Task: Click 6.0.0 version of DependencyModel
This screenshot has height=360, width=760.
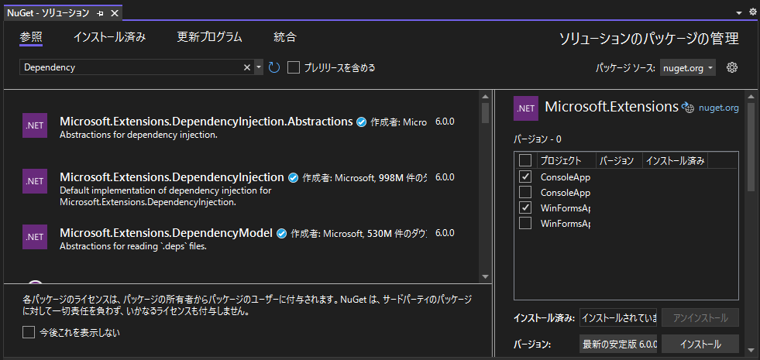Action: point(444,233)
